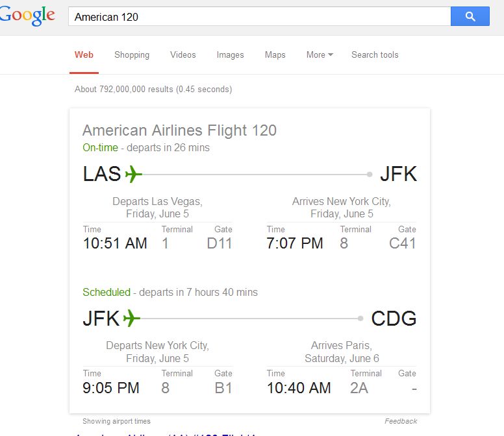The image size is (504, 436).
Task: Switch to the Videos tab
Action: pos(183,55)
